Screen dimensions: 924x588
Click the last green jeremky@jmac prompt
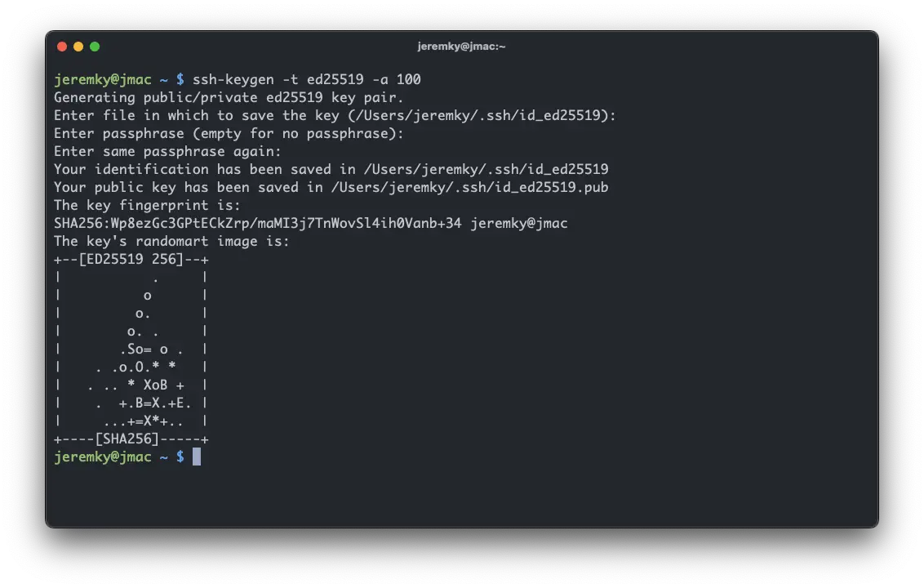click(103, 457)
